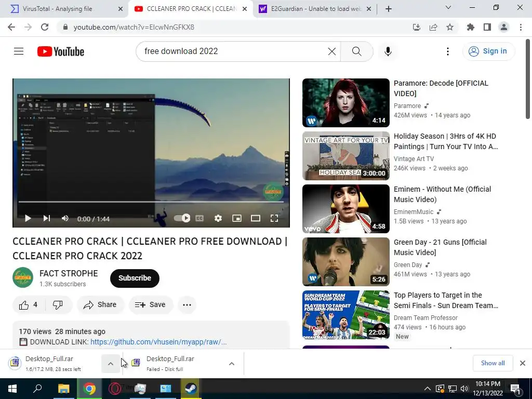Skip to next video
This screenshot has height=399, width=532.
point(47,219)
